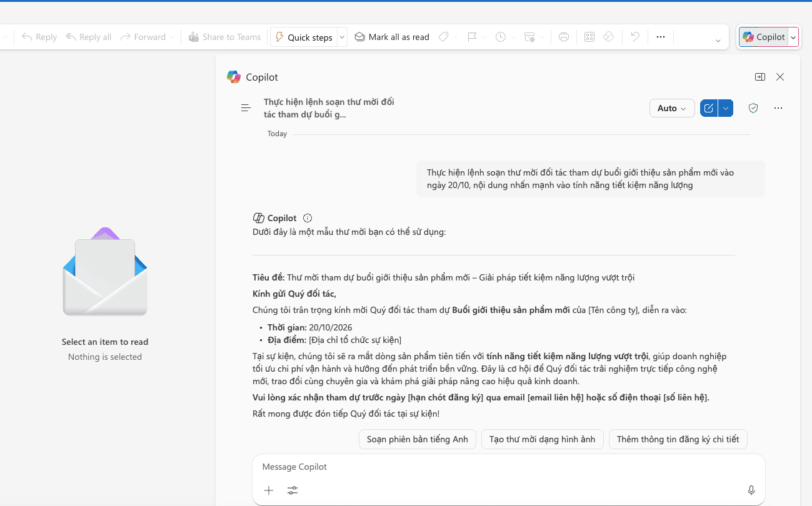The height and width of the screenshot is (506, 812).
Task: Click the Địa điểm bullet line
Action: (x=334, y=340)
